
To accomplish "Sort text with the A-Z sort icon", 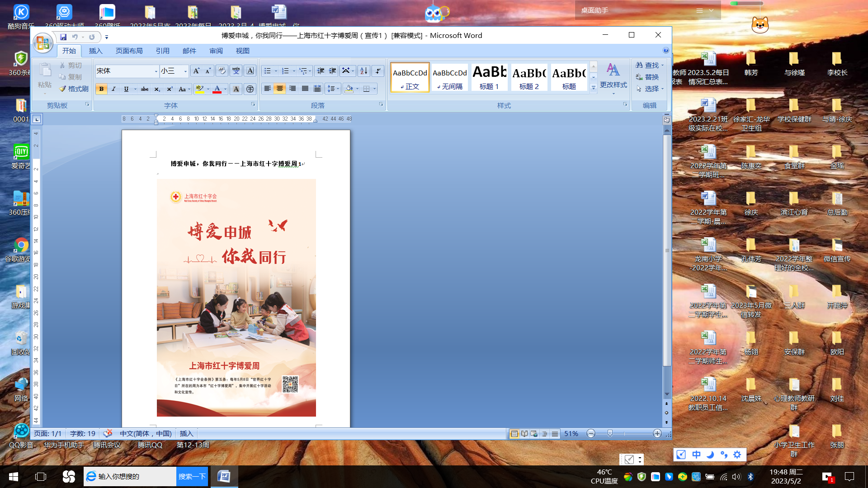I will point(364,71).
